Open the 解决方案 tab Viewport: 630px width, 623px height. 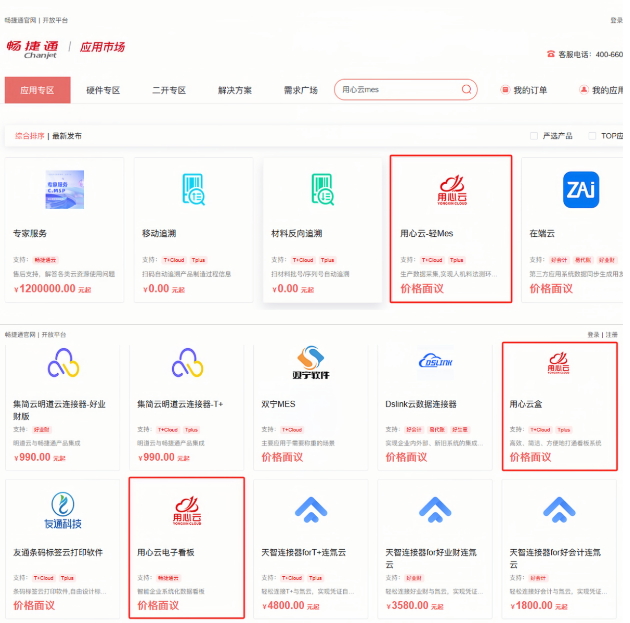(x=235, y=90)
